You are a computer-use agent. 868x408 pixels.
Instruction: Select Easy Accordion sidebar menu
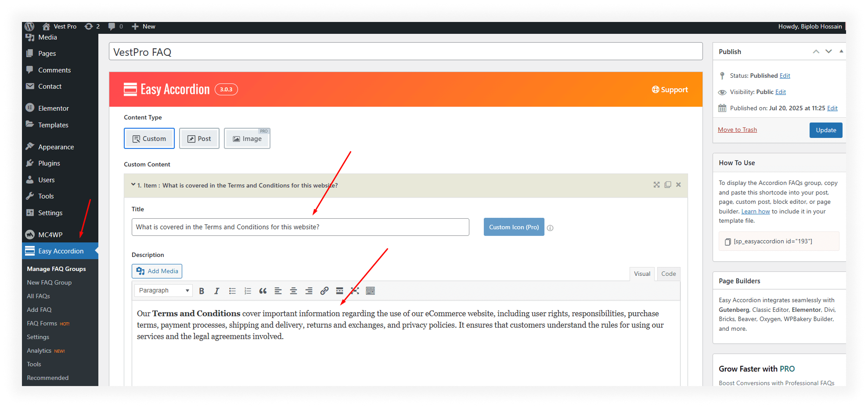(x=60, y=251)
